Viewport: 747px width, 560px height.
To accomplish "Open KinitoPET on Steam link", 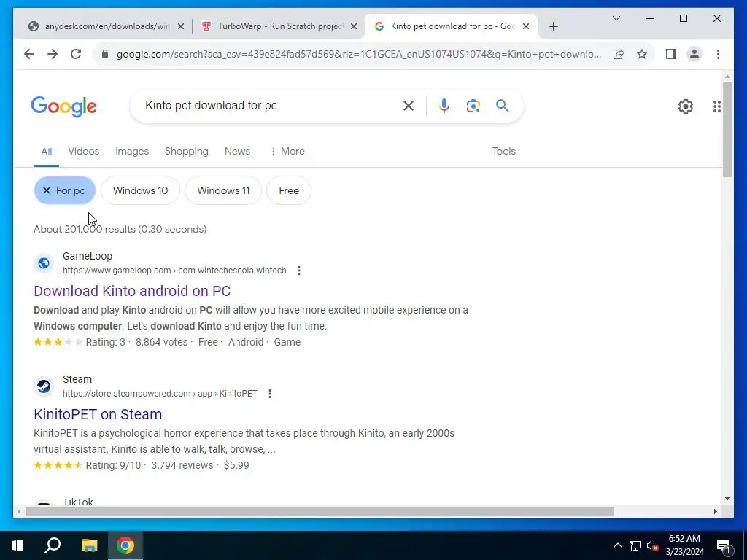I will (98, 414).
